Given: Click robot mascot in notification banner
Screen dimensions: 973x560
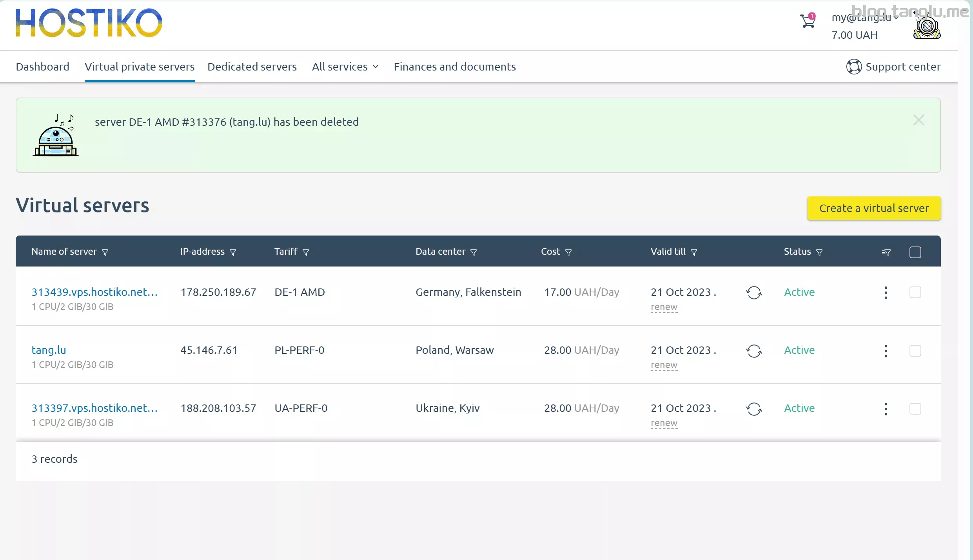Looking at the screenshot, I should (x=56, y=135).
